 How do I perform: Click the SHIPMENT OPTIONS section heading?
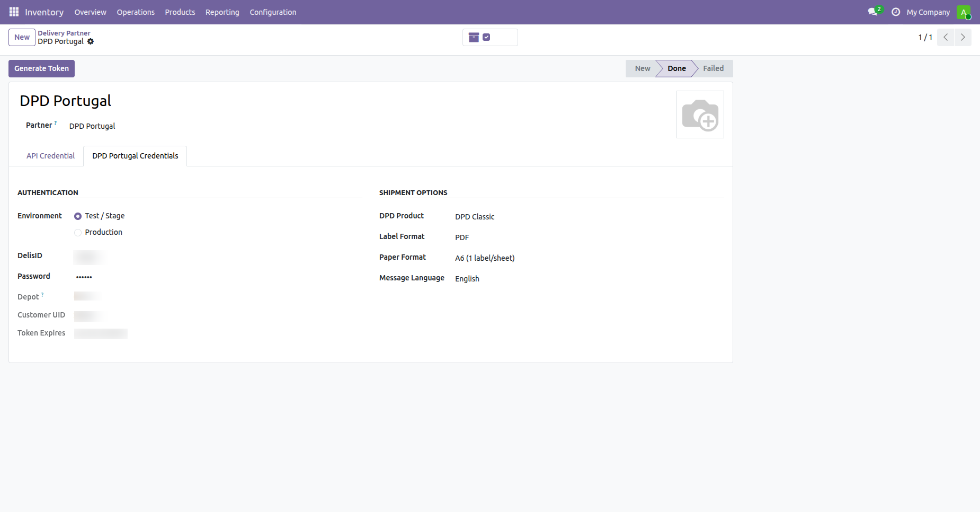pyautogui.click(x=413, y=192)
